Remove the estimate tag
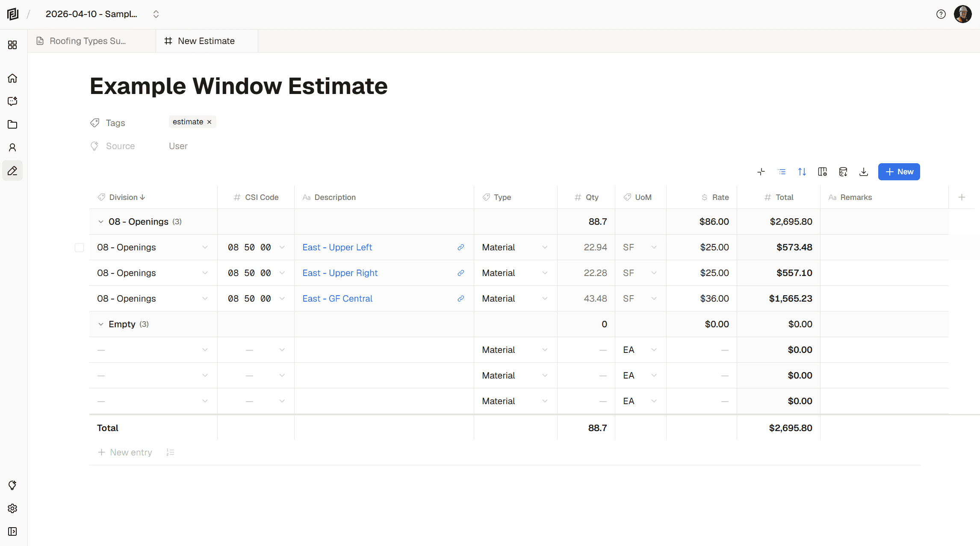Screen dimensions: 980x546 [x=210, y=122]
